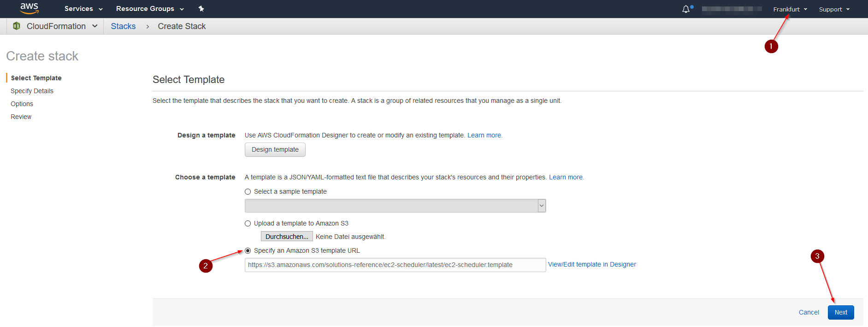Click the 'Create stack' page heading
Image resolution: width=868 pixels, height=327 pixels.
click(x=42, y=56)
